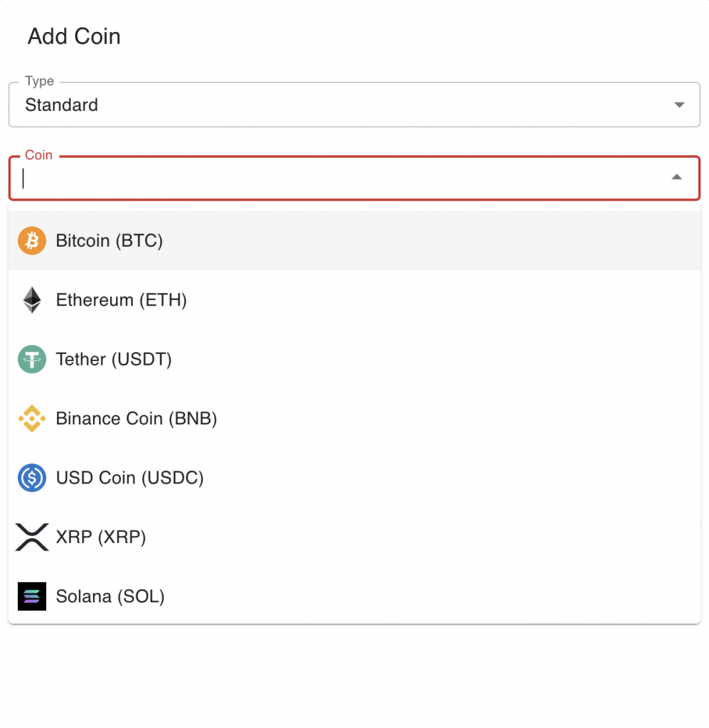Viewport: 709px width, 728px height.
Task: Click the Coin field label
Action: pyautogui.click(x=38, y=155)
